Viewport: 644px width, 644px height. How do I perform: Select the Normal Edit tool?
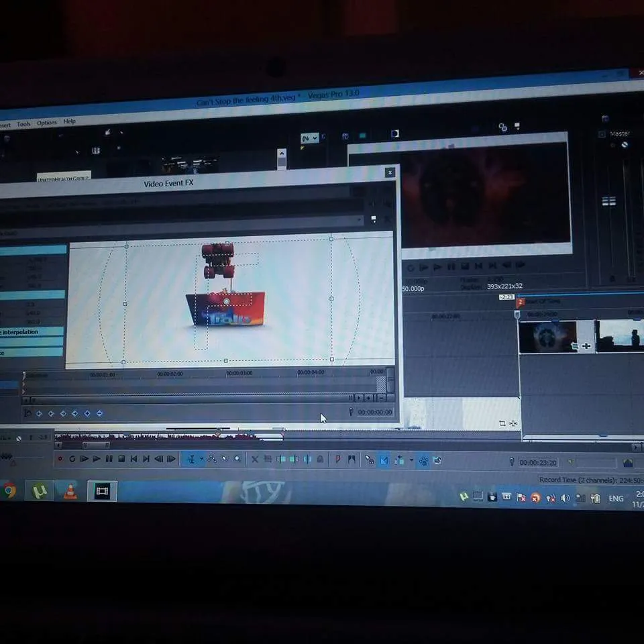pos(191,459)
